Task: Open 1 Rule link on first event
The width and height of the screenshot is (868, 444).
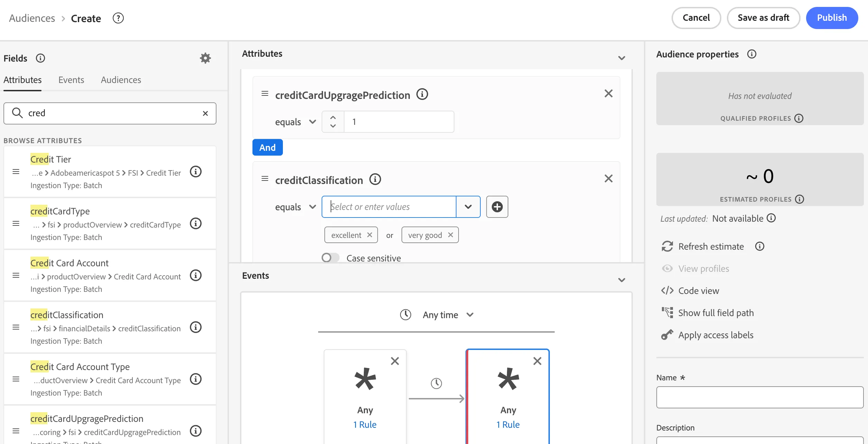Action: click(365, 425)
